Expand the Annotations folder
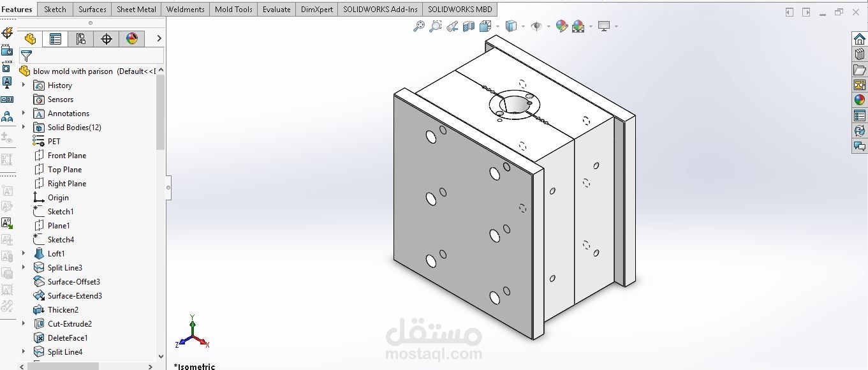Screen dimensions: 868x370 [x=24, y=113]
